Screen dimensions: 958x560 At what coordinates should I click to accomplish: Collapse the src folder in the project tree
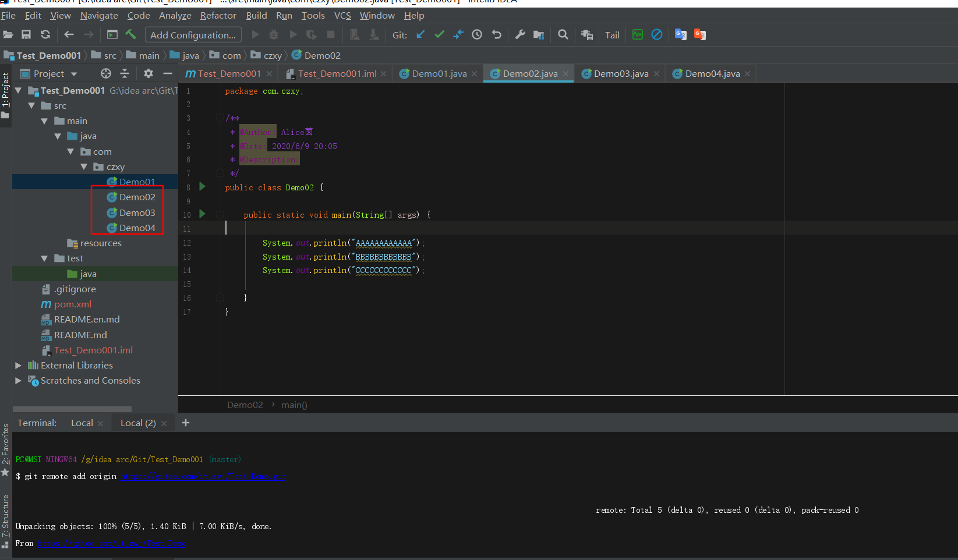31,105
